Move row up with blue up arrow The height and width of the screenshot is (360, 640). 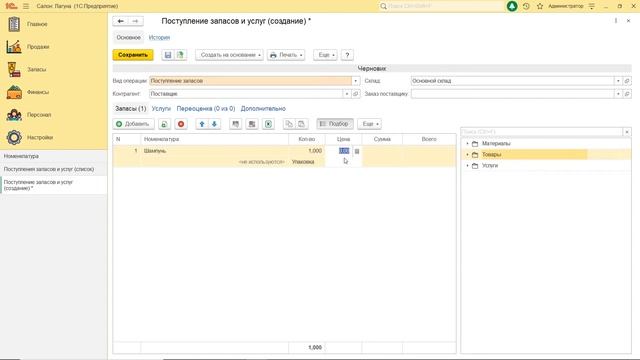[x=202, y=124]
